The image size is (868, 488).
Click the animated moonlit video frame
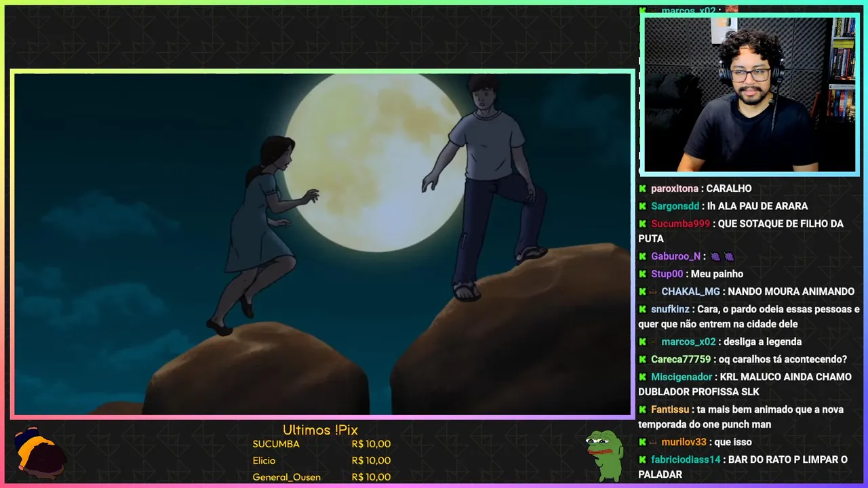[322, 243]
